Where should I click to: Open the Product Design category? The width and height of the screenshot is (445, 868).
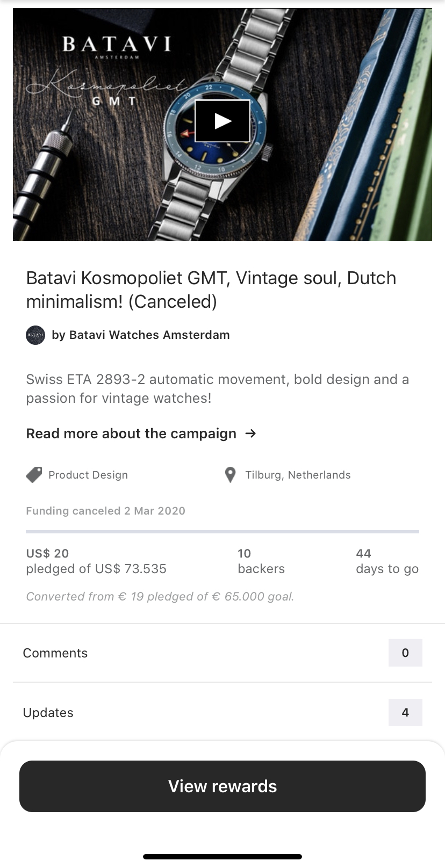tap(88, 475)
